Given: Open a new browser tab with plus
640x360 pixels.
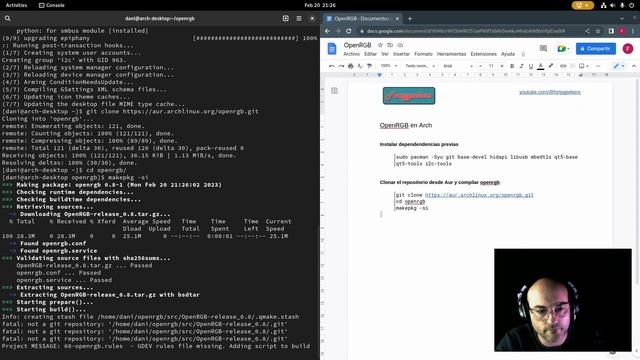Looking at the screenshot, I should point(410,18).
